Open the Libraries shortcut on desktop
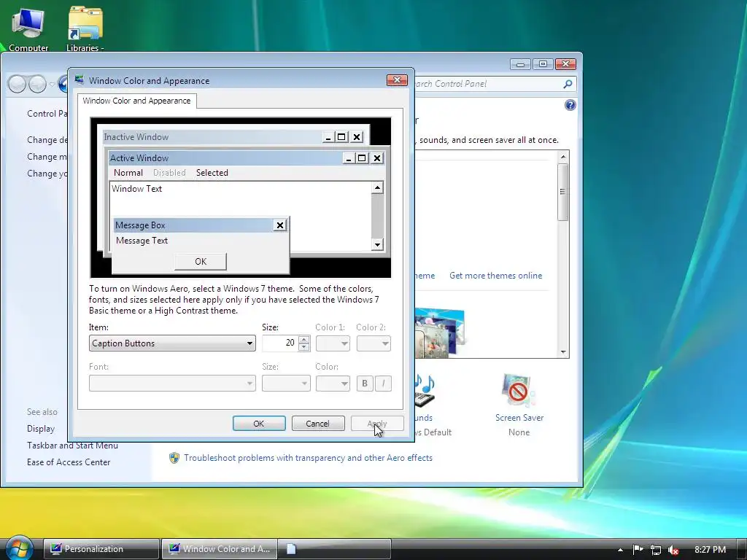 coord(85,29)
